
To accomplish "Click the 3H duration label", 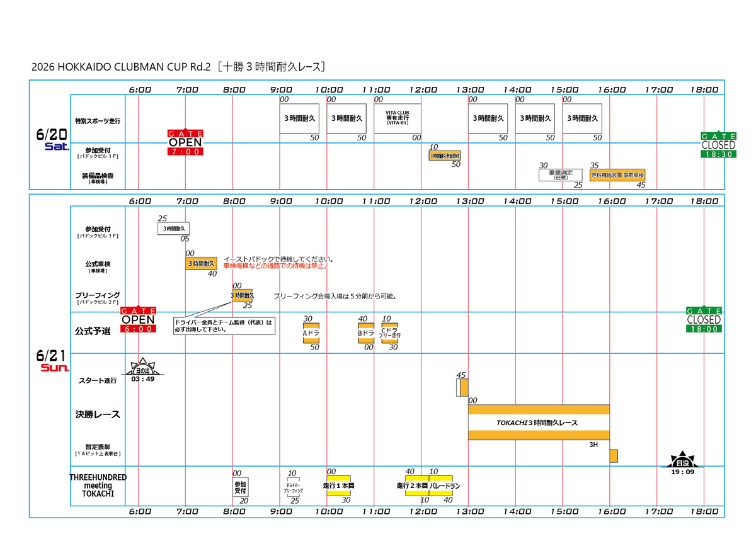I will (593, 445).
